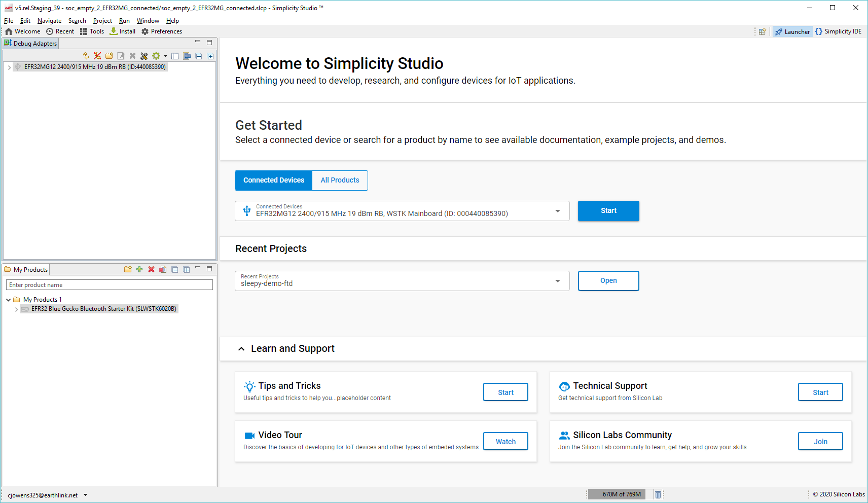Start the connected EFR32MG12 device
Viewport: 868px width, 503px height.
(608, 210)
